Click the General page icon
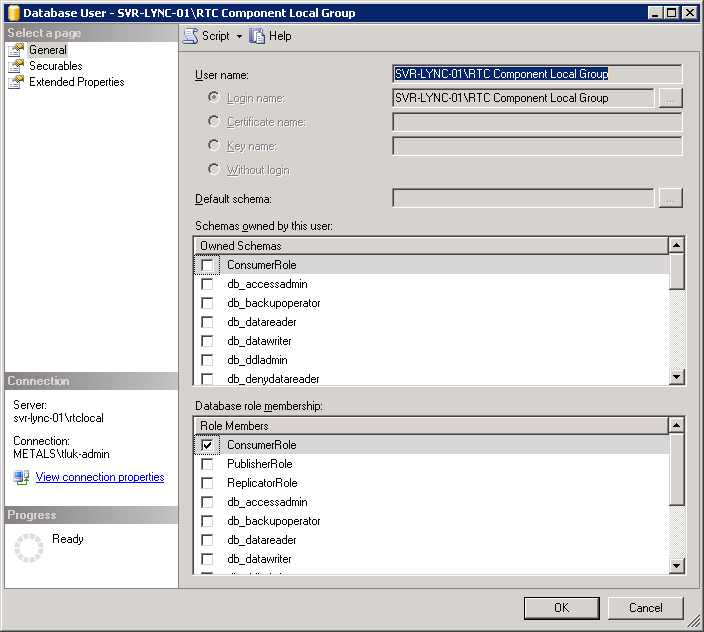The width and height of the screenshot is (704, 632). [x=16, y=50]
